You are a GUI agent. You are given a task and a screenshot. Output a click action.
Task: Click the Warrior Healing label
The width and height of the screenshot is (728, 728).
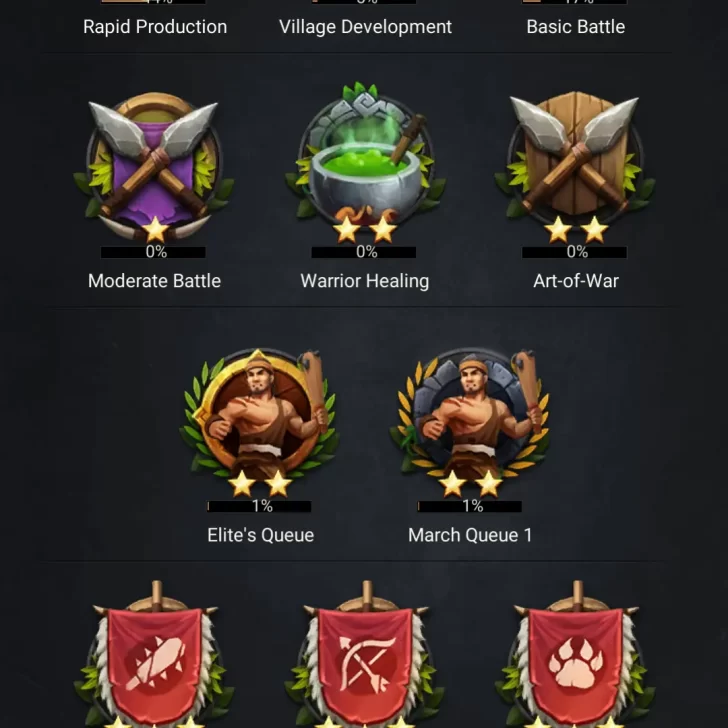[x=364, y=281]
